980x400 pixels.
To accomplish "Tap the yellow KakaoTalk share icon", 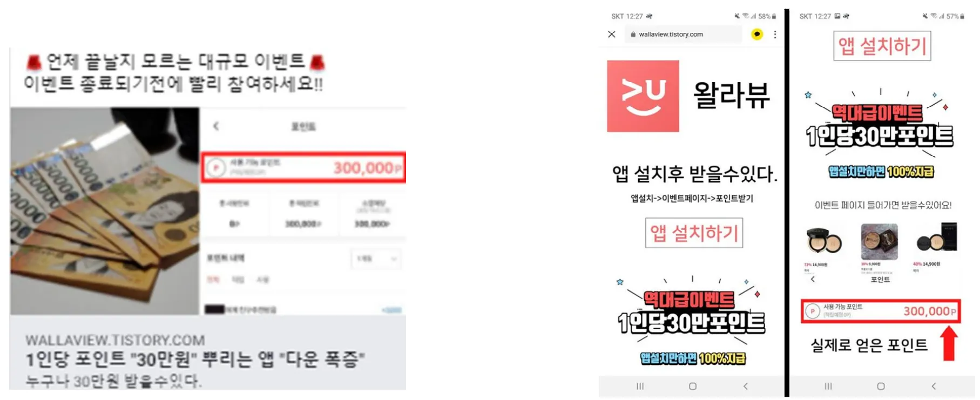I will (x=757, y=34).
